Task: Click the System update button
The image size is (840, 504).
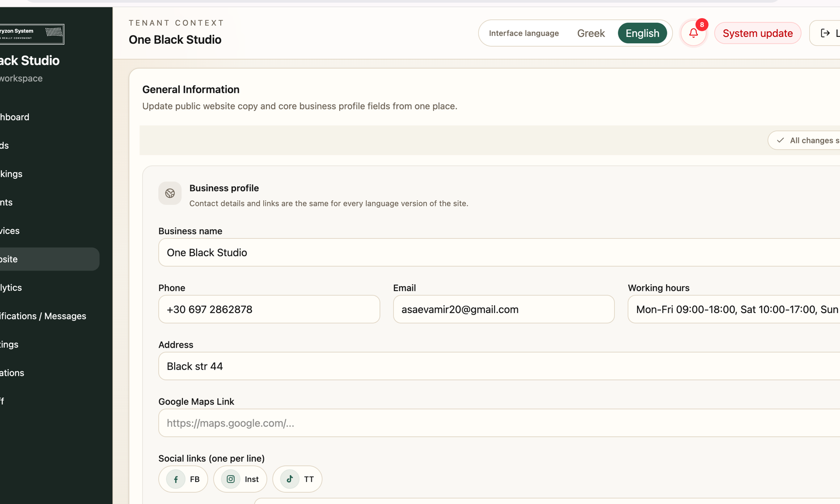Action: tap(757, 33)
